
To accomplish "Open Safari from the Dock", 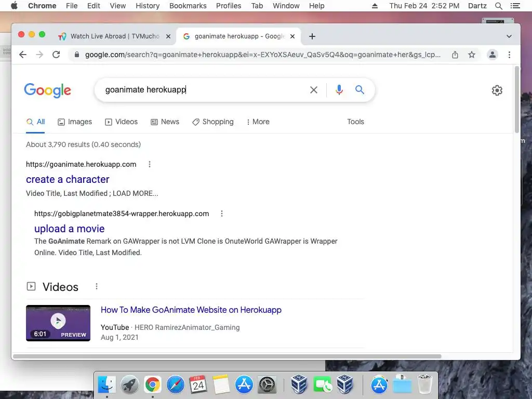I will click(176, 385).
